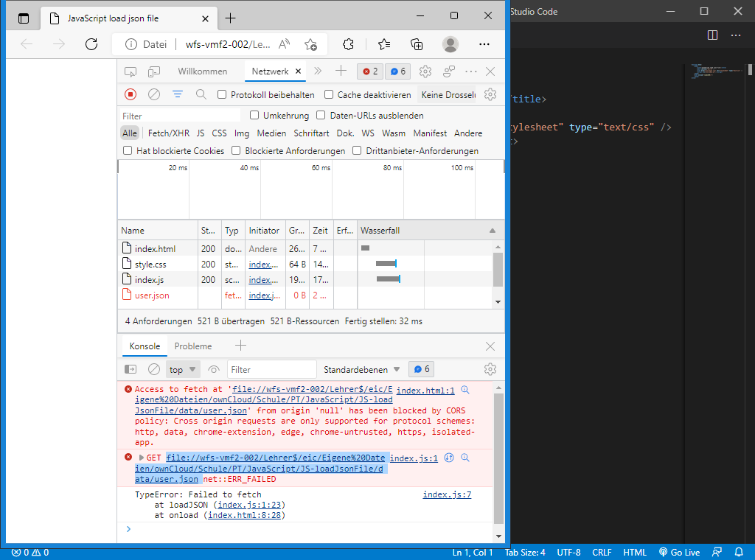Toggle the network filter funnel icon
The width and height of the screenshot is (755, 560).
tap(178, 95)
